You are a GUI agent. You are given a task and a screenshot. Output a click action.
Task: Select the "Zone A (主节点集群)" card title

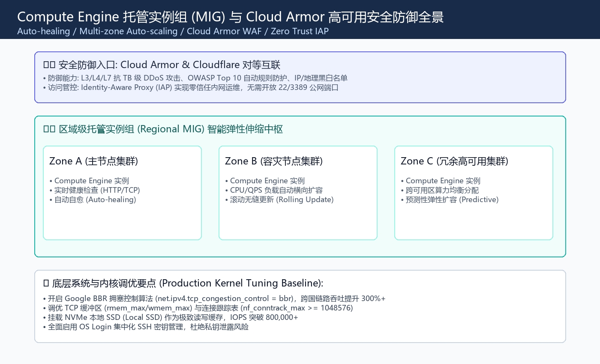point(93,161)
